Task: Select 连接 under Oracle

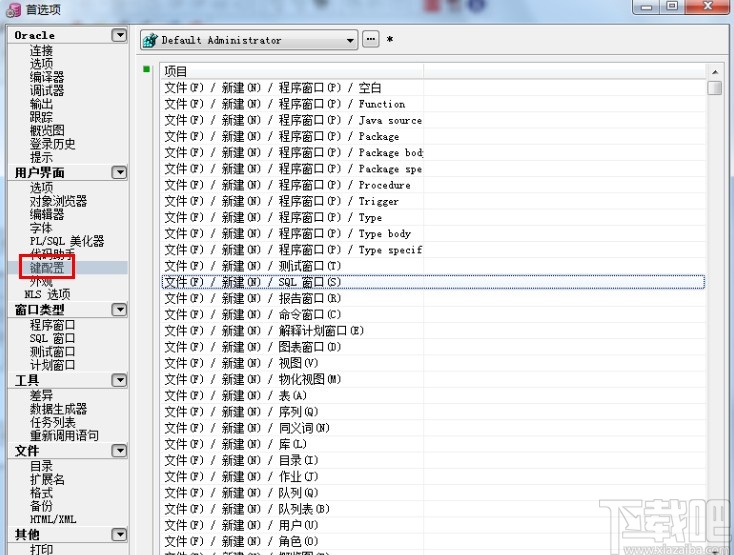Action: point(41,50)
